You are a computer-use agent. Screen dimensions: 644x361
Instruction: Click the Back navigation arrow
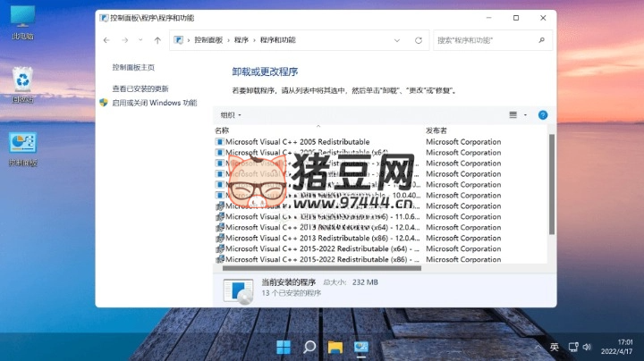106,40
